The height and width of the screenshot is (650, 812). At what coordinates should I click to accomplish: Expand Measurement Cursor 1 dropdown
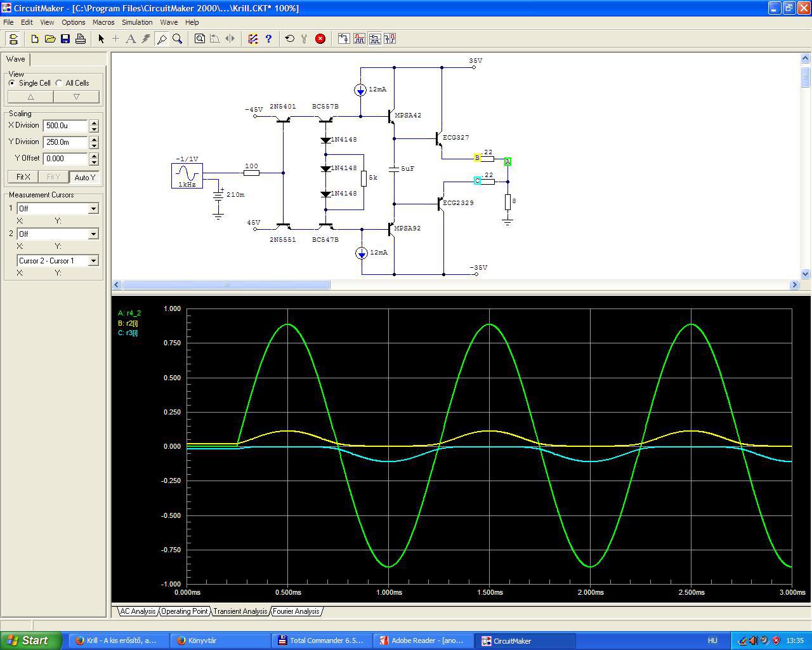point(93,209)
